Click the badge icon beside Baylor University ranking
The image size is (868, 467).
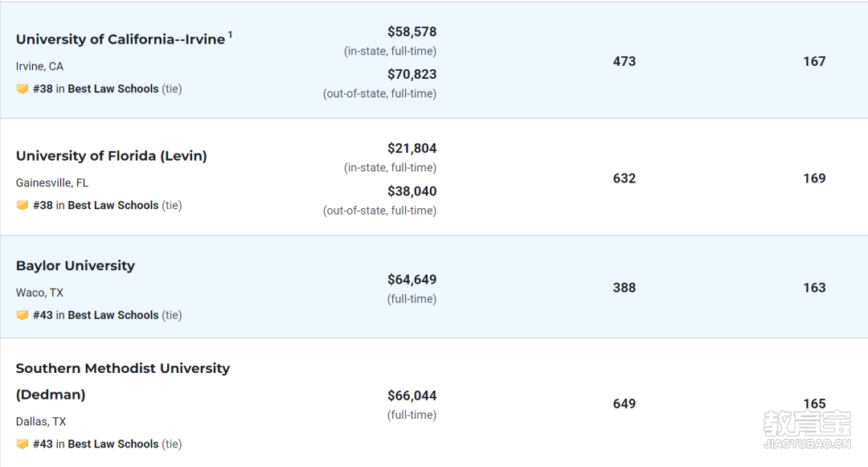click(23, 315)
